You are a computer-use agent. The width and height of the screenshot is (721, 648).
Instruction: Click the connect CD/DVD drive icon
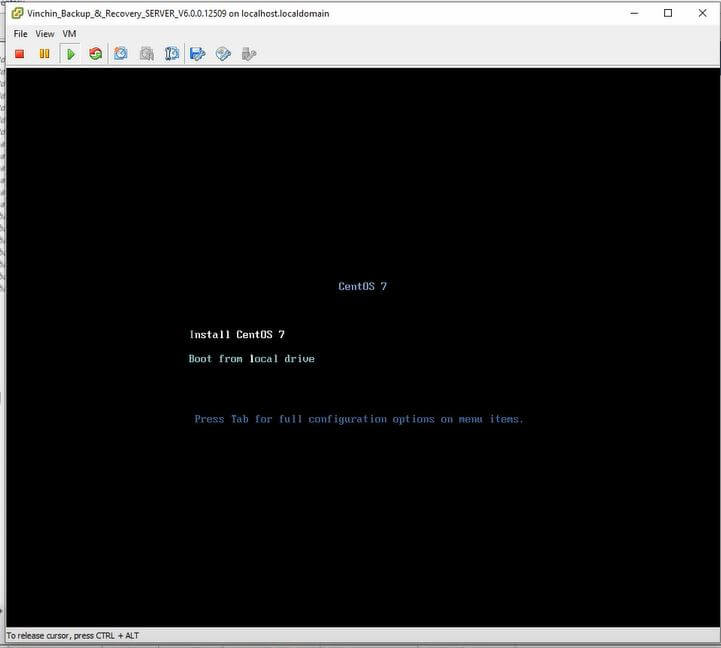click(223, 54)
